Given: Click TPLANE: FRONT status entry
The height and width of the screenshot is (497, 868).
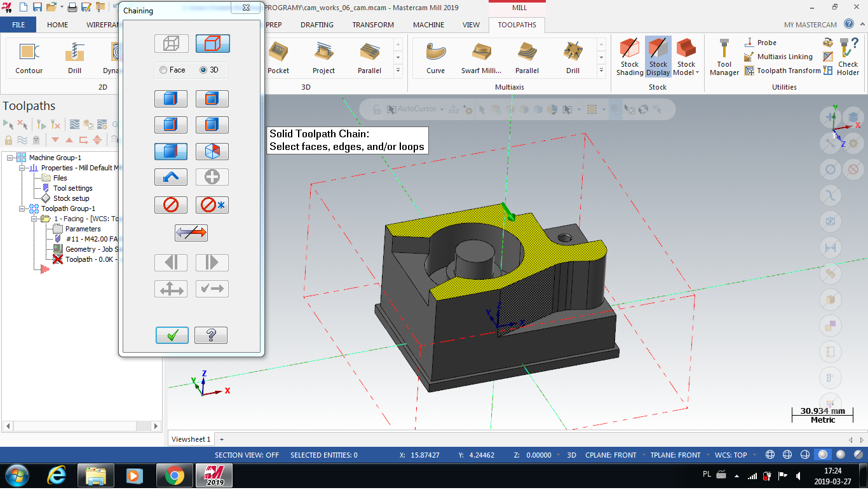Looking at the screenshot, I should (675, 455).
